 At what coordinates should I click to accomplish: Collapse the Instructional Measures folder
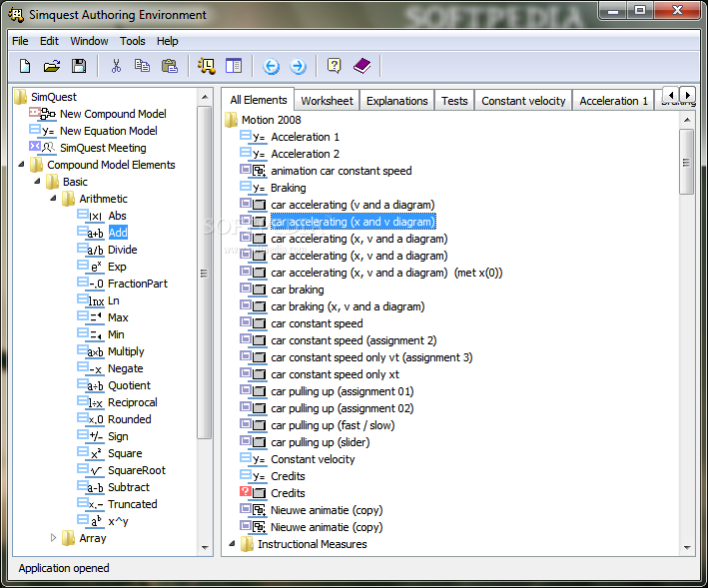point(232,544)
